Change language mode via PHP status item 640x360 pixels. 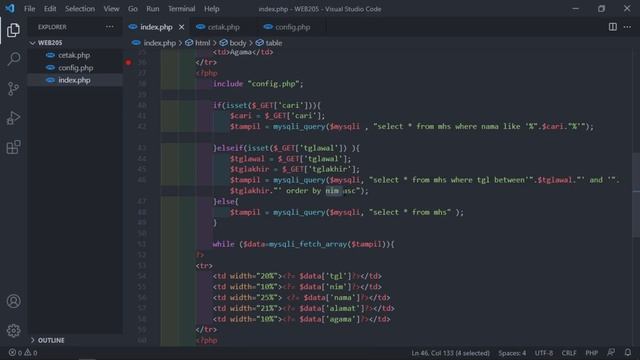591,353
